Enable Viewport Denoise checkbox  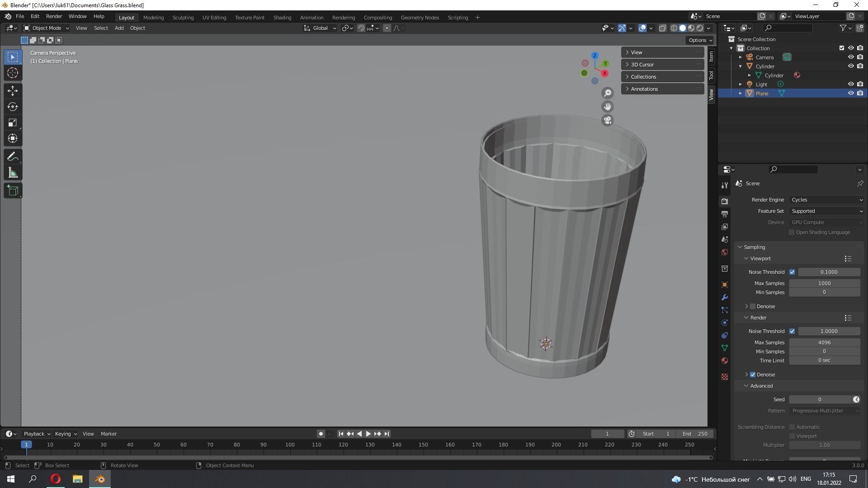pyautogui.click(x=753, y=306)
